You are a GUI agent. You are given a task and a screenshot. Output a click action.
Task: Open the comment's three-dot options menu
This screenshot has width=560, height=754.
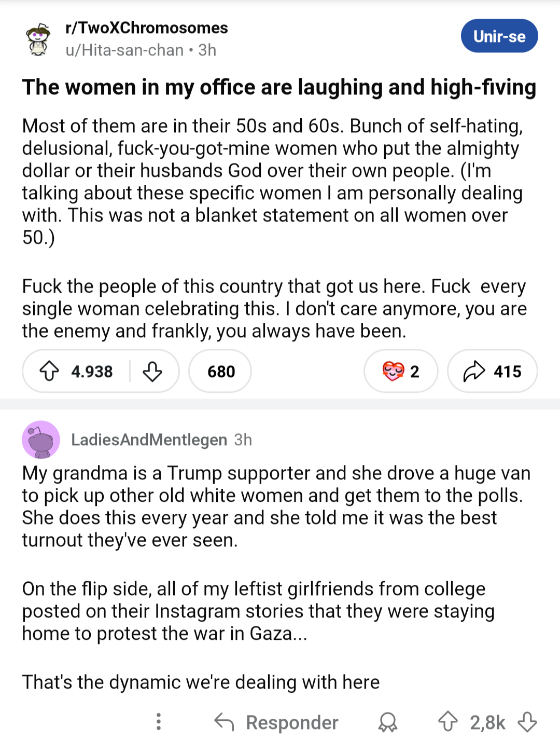159,722
